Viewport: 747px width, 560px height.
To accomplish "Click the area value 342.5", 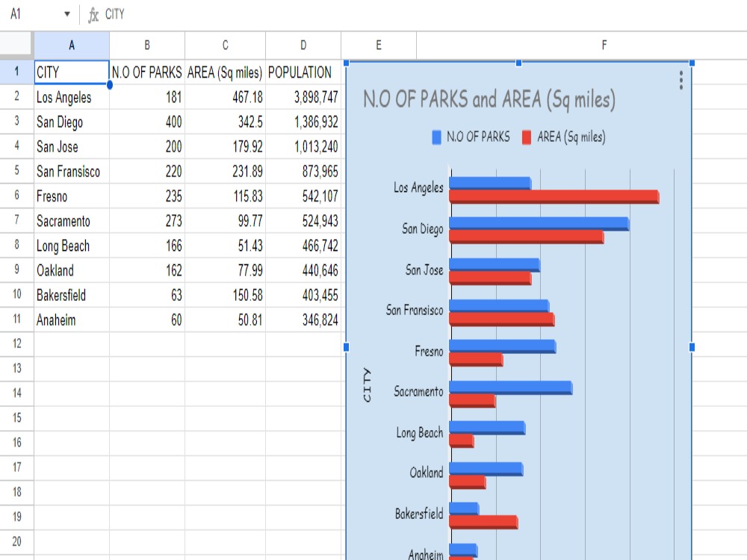I will 226,122.
